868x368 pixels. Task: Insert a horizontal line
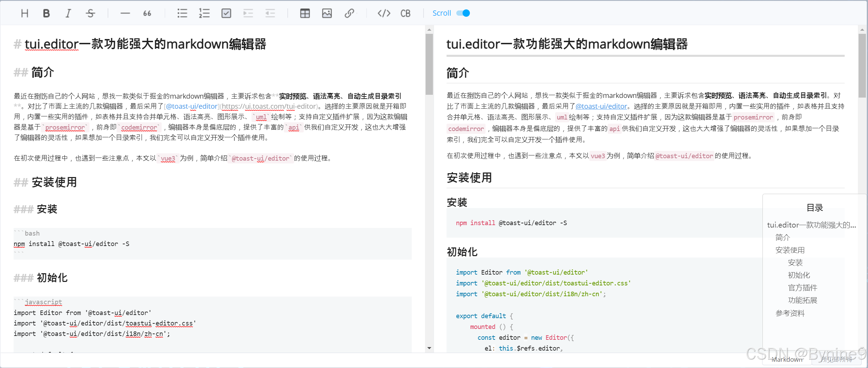(x=125, y=13)
